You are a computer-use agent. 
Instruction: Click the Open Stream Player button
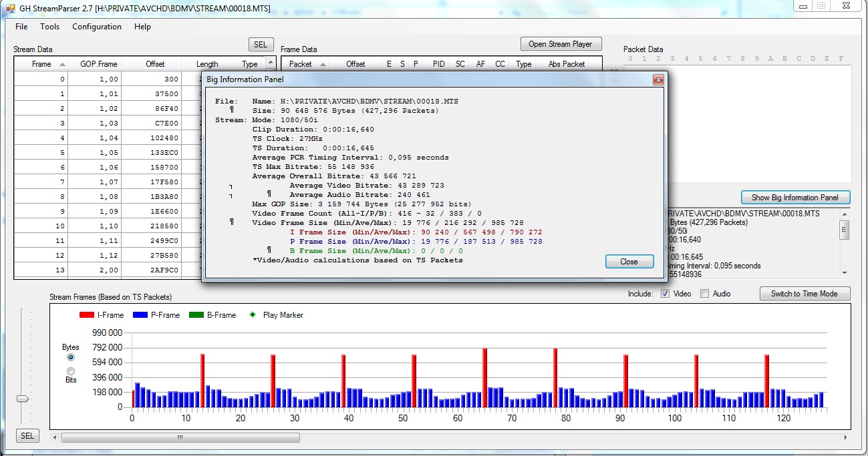coord(561,44)
